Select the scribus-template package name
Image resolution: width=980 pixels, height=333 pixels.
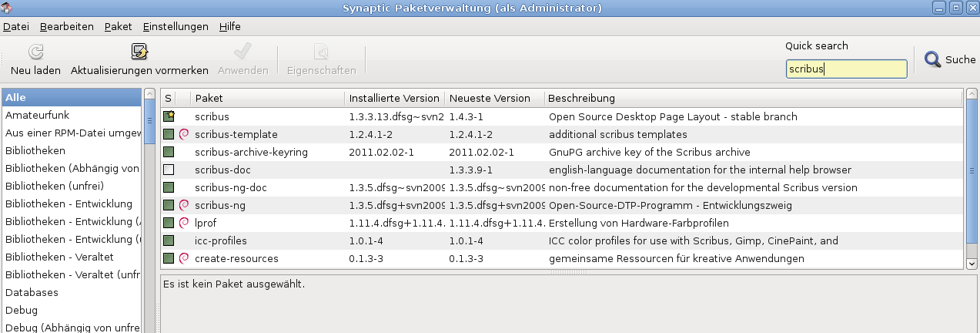coord(236,134)
